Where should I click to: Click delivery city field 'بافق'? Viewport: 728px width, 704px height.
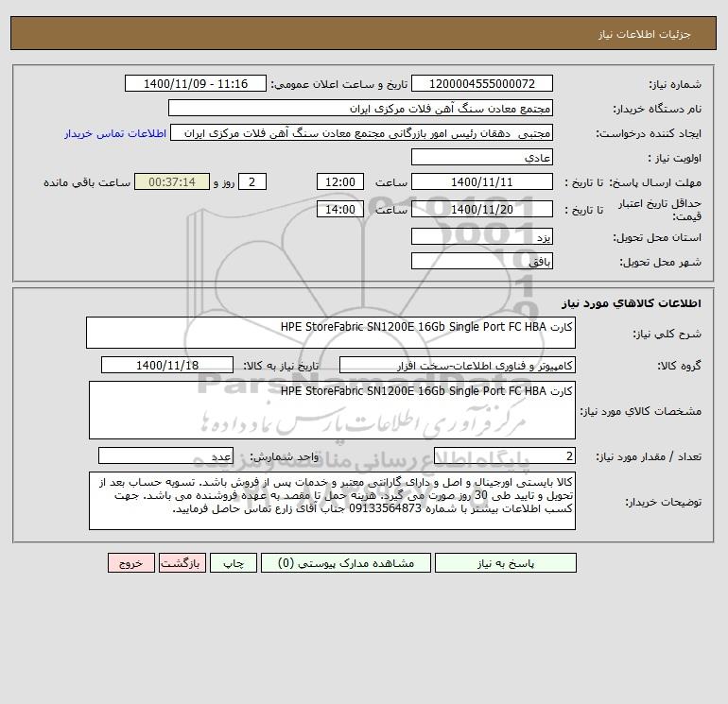(482, 261)
